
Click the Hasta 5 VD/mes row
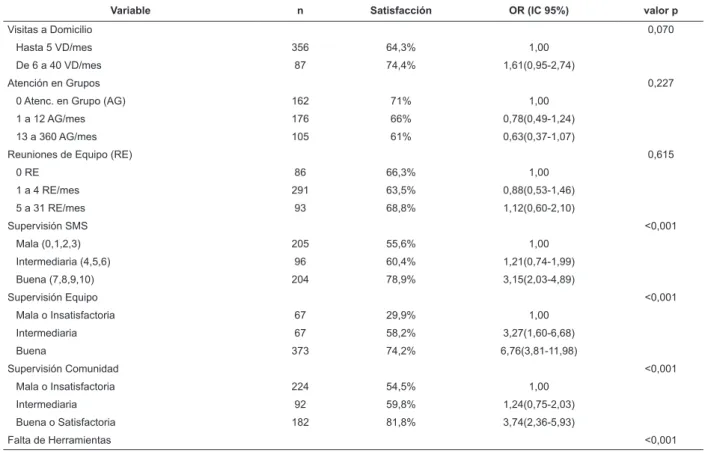[x=352, y=47]
